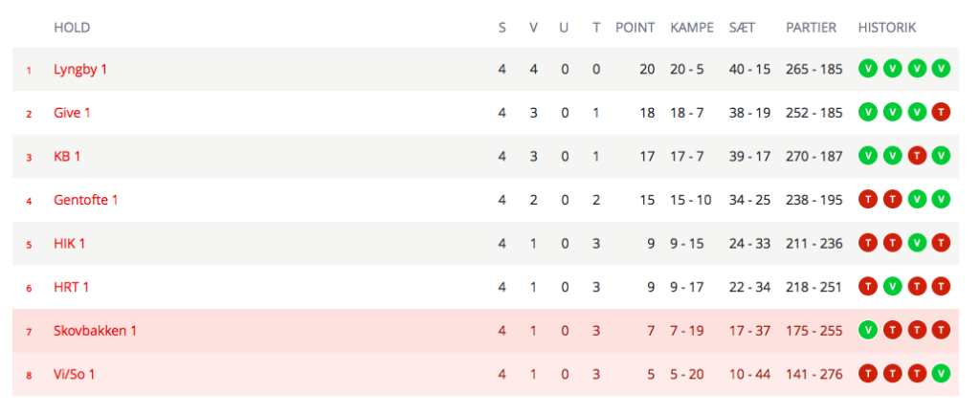
Task: Click the green V badge in HRT 1 history
Action: click(892, 287)
